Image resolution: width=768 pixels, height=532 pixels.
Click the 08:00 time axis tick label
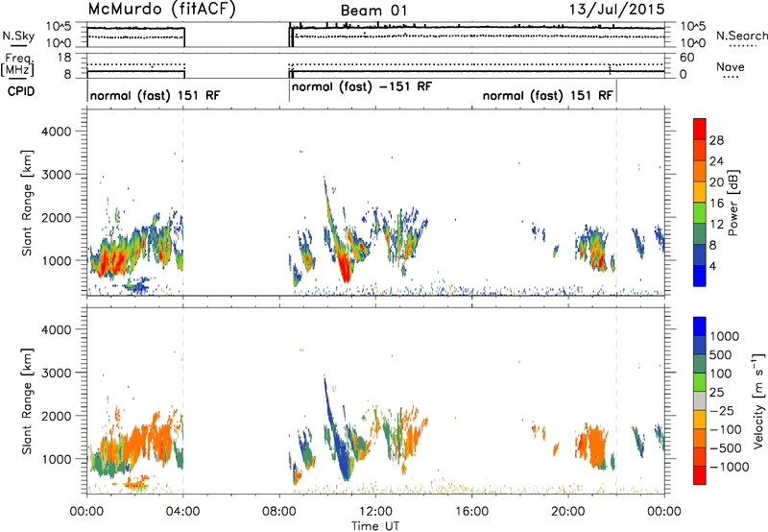tap(279, 512)
